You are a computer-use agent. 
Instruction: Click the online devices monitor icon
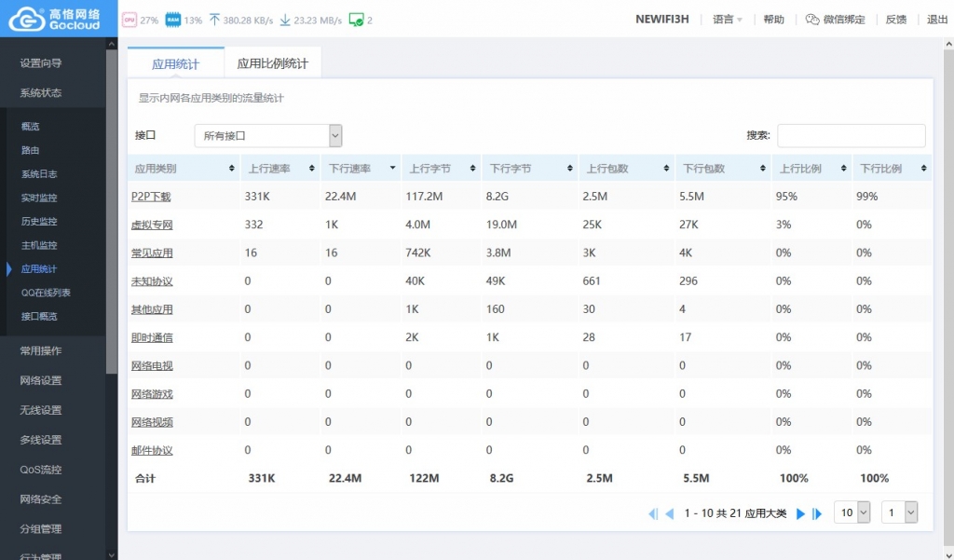point(356,20)
